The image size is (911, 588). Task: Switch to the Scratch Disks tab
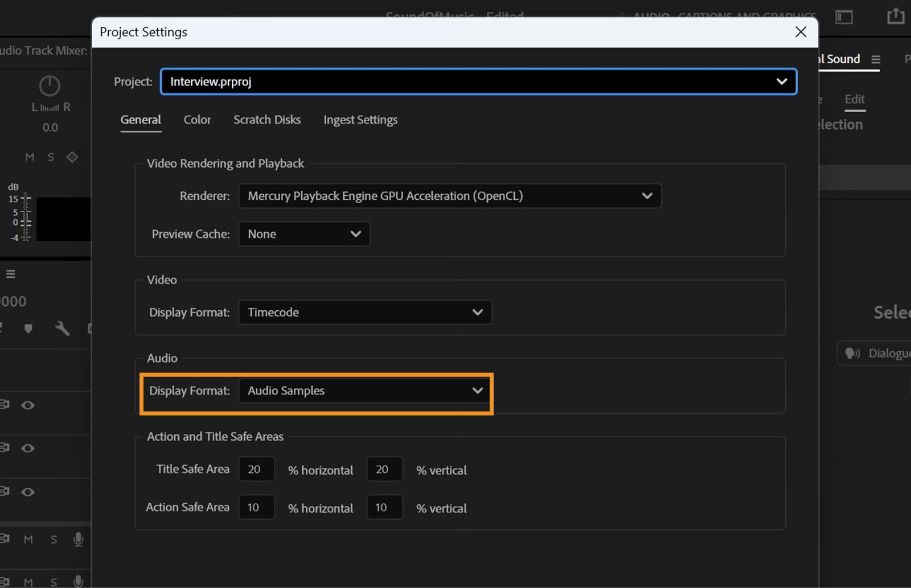tap(266, 120)
